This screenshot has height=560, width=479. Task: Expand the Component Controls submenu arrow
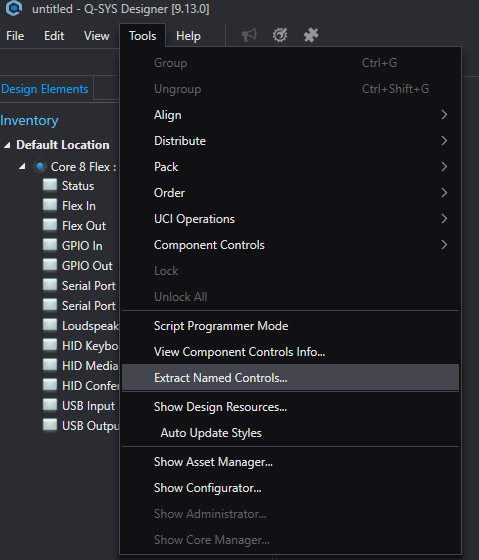[444, 245]
